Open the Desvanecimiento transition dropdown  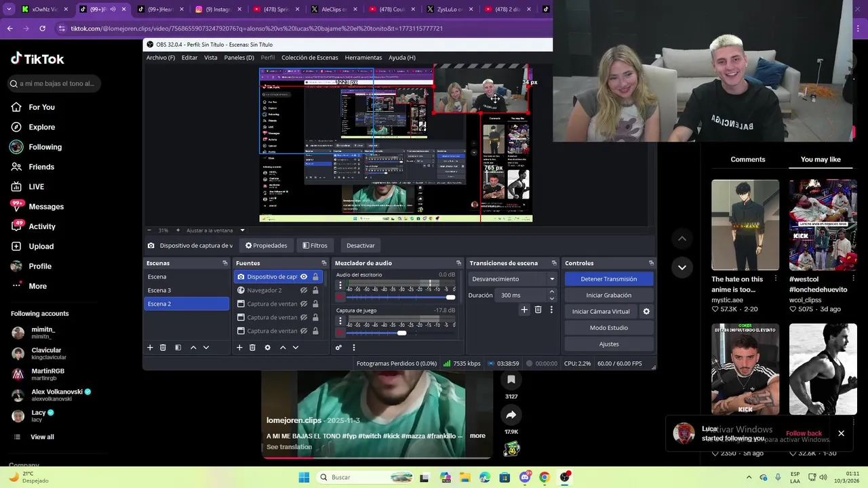click(x=513, y=279)
